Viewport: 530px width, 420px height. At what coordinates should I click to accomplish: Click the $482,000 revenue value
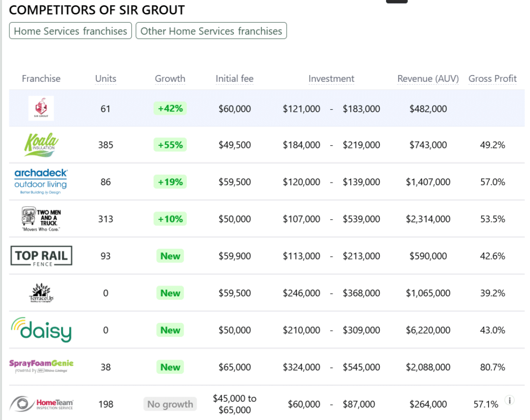click(428, 109)
